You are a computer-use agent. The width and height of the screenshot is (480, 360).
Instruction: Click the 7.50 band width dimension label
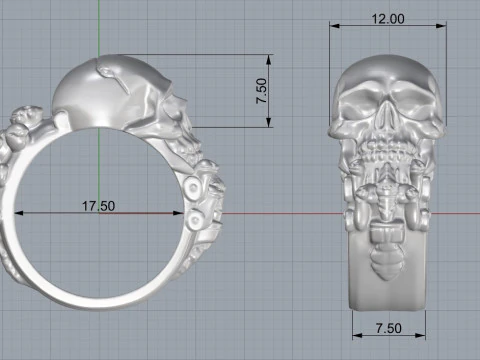(389, 328)
